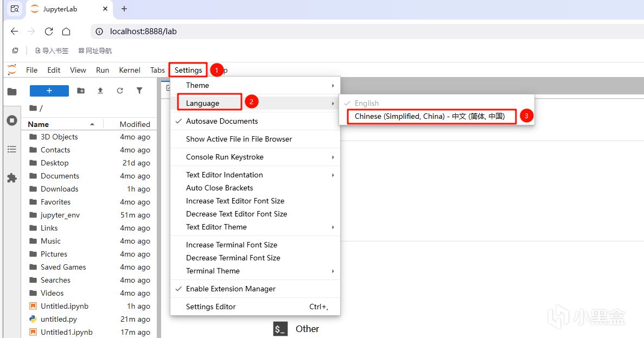Click the New Folder icon in file browser
The width and height of the screenshot is (644, 338).
(x=81, y=91)
